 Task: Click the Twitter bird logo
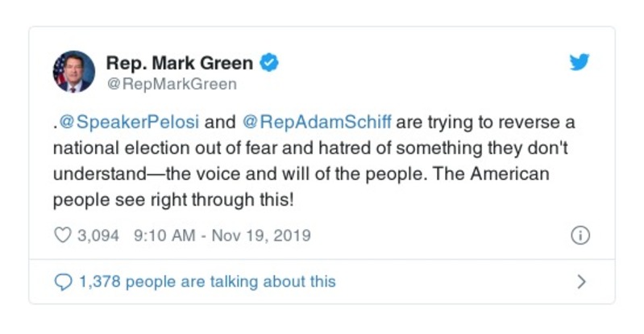tap(580, 62)
